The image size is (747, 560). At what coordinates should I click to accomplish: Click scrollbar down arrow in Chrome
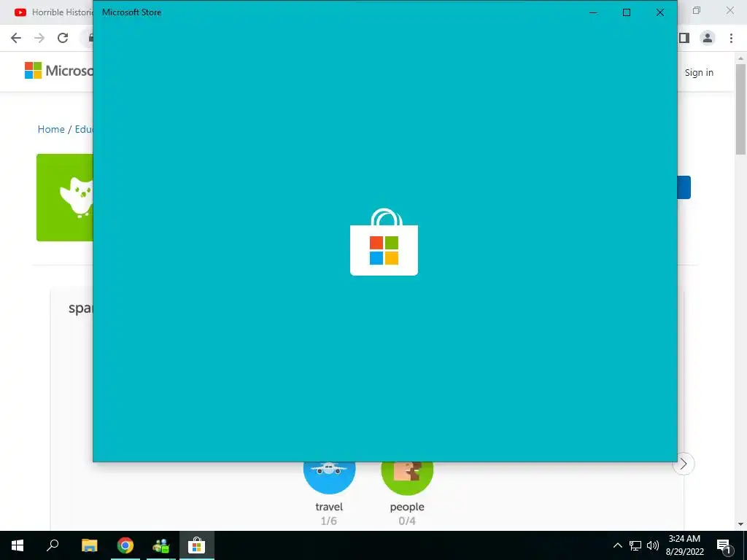click(740, 524)
